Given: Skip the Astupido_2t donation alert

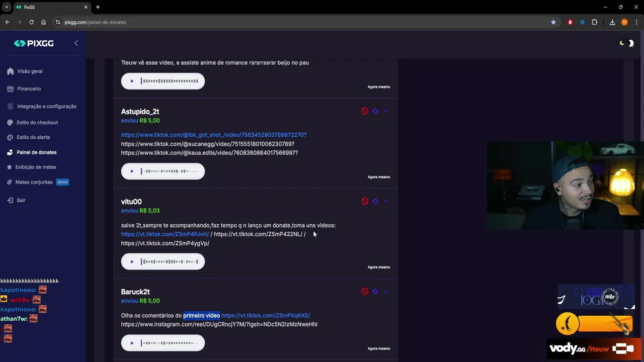Looking at the screenshot, I should coord(386,111).
